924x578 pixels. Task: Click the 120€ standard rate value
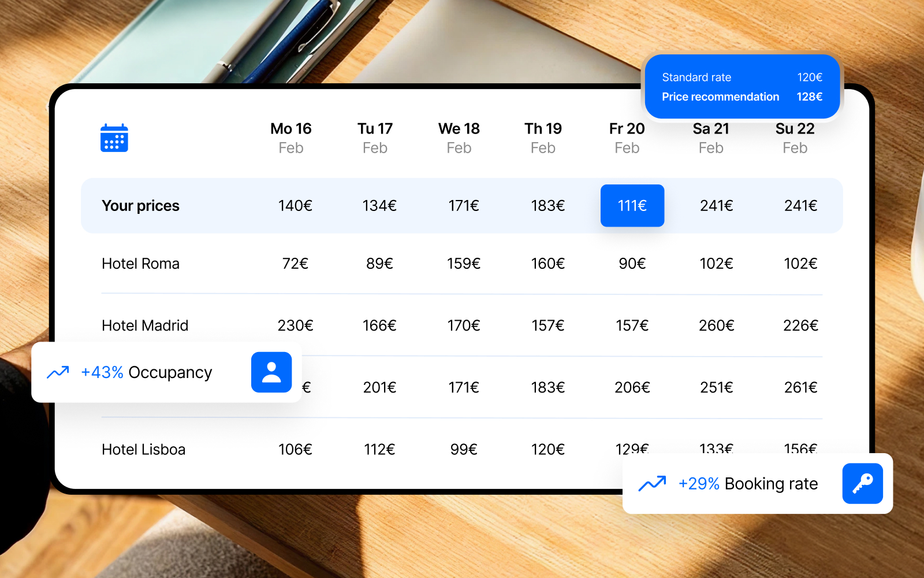(810, 77)
